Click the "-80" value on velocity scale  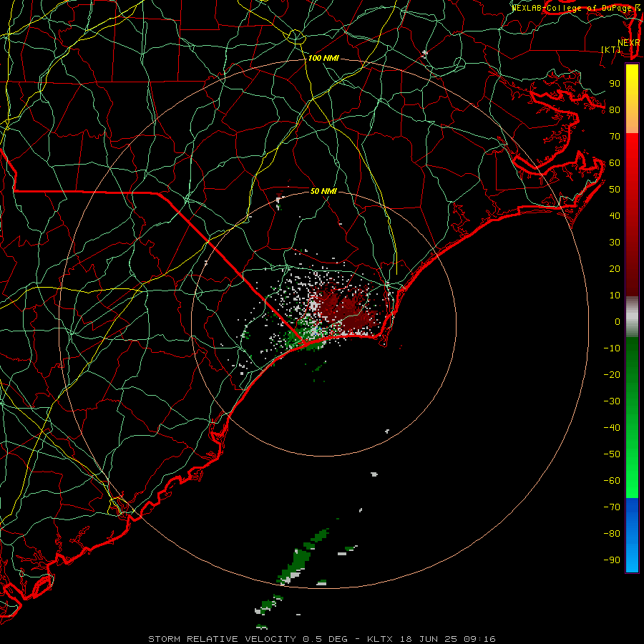click(612, 534)
